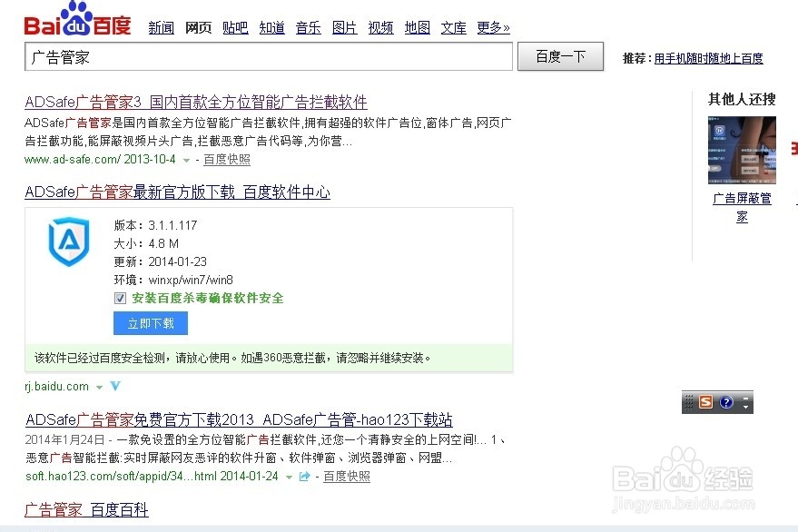Click the question mark help icon on floating toolbar

(x=727, y=401)
